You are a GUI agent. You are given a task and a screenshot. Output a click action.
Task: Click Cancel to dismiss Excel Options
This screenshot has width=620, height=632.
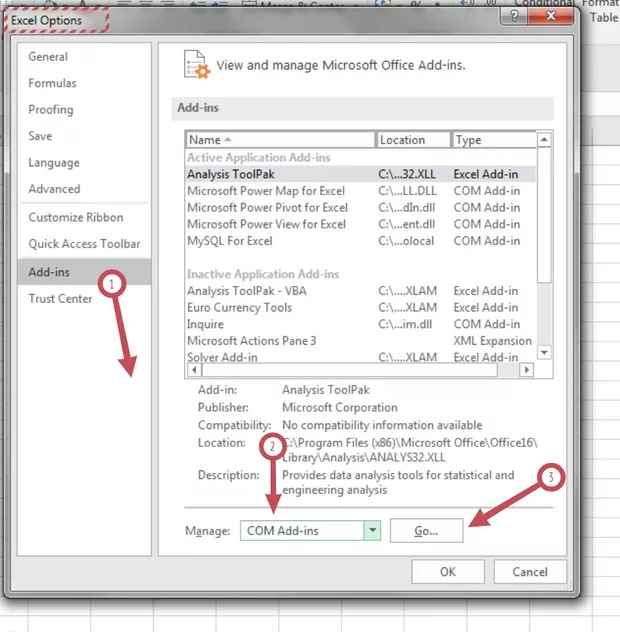pos(530,572)
